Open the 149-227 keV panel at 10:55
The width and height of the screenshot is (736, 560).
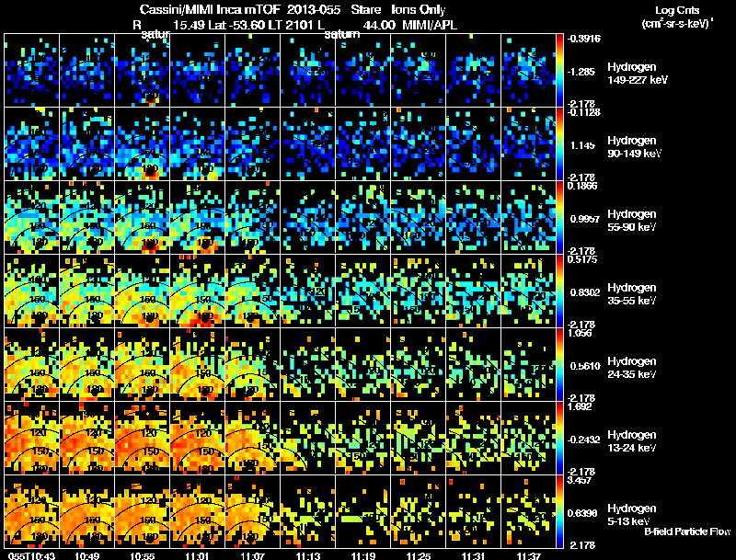[143, 71]
